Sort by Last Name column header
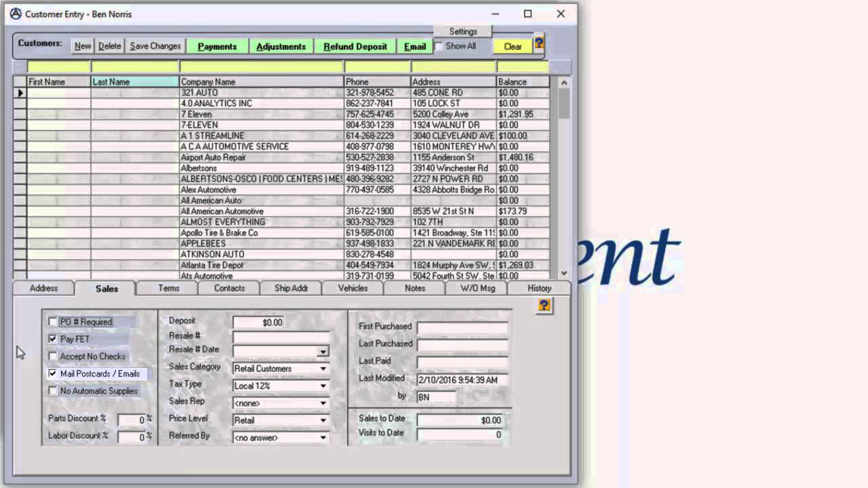 click(135, 82)
